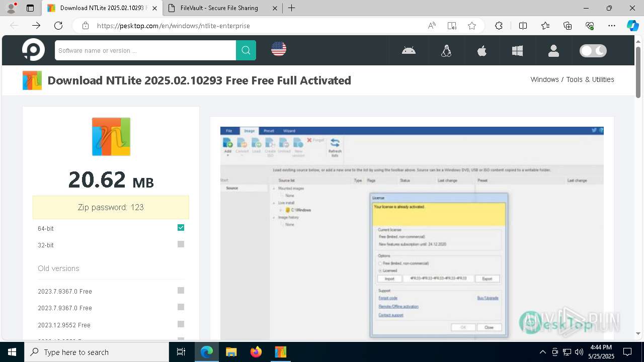Check the first 2023.7.9367.0 Free checkbox

coord(181,291)
